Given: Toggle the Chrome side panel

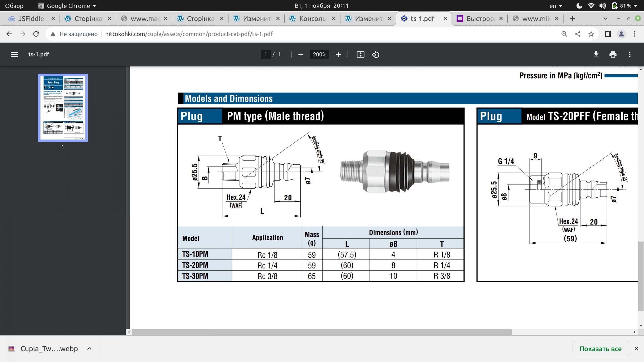Looking at the screenshot, I should coord(608,34).
